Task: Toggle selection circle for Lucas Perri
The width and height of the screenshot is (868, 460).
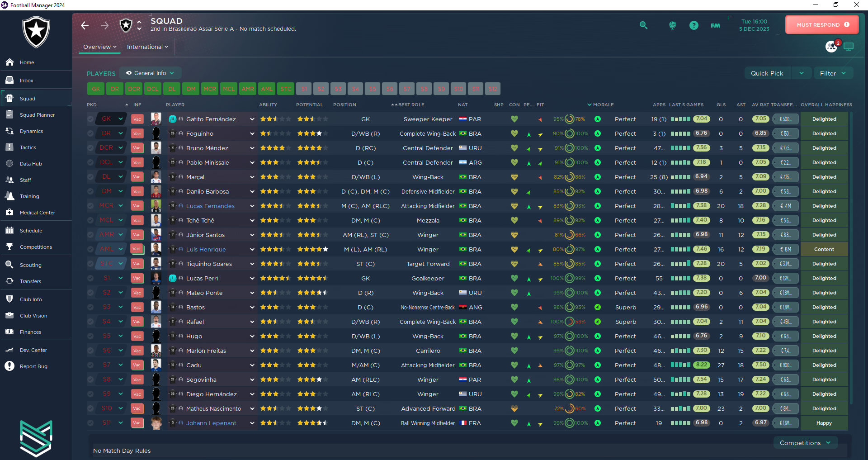Action: click(90, 278)
